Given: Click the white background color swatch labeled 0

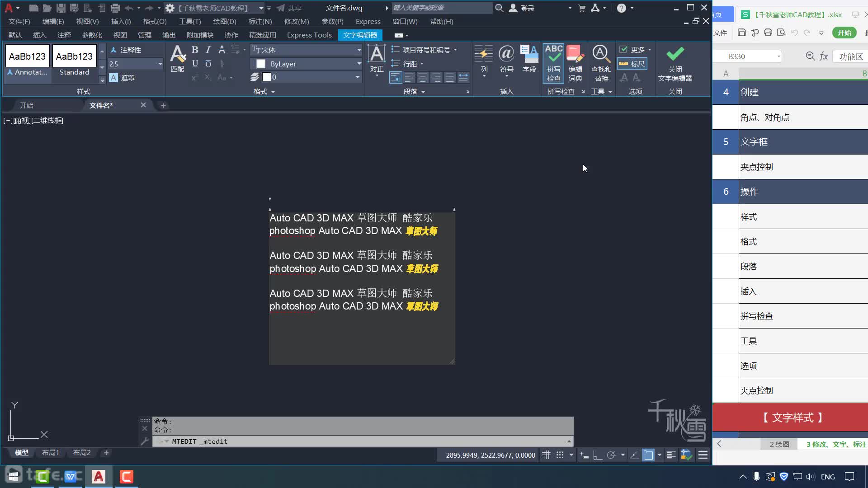Looking at the screenshot, I should [x=267, y=77].
